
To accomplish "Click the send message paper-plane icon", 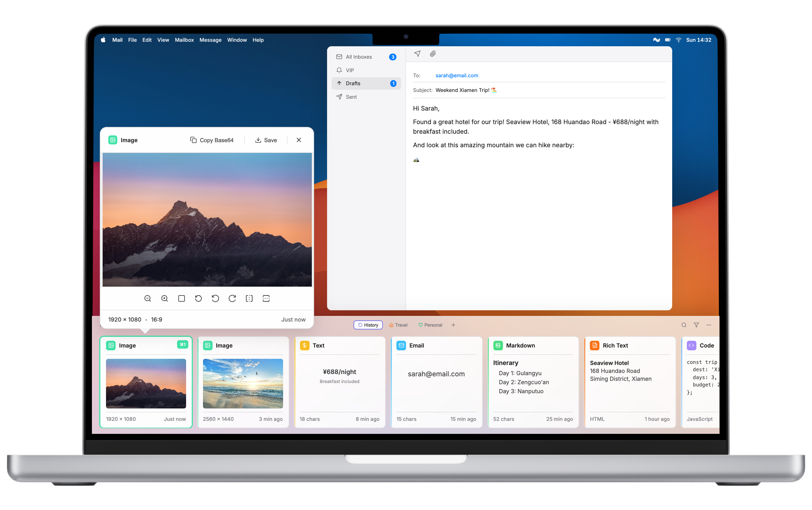I will [417, 54].
